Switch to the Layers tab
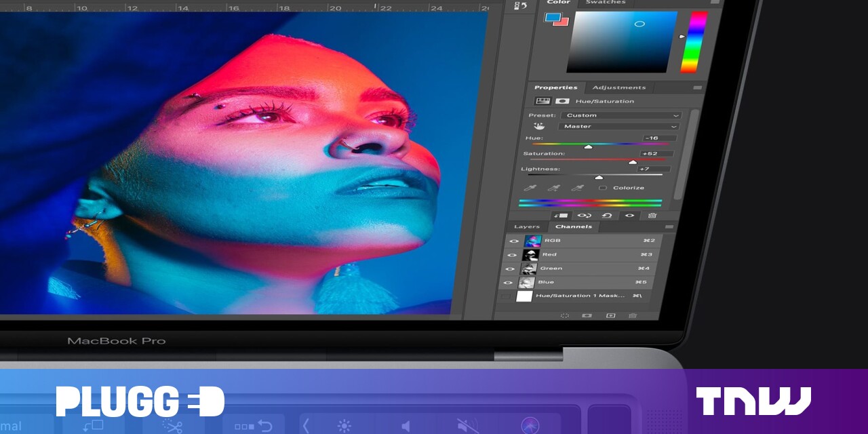The height and width of the screenshot is (434, 868). click(x=527, y=226)
